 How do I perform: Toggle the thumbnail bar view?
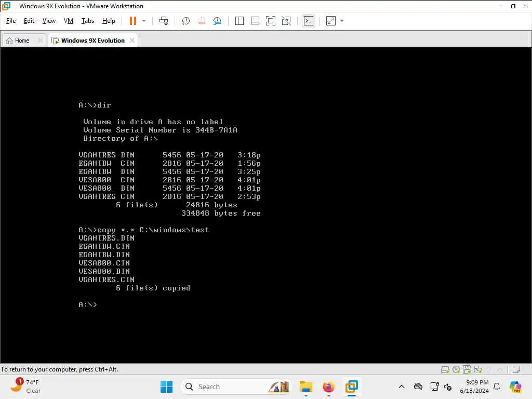tap(255, 21)
